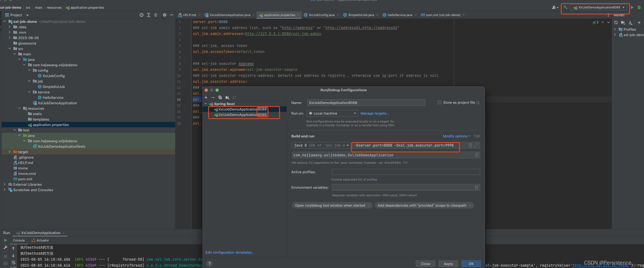Remove Open run/debug tool window option chip
Image resolution: width=644 pixels, height=268 pixels.
pyautogui.click(x=369, y=206)
